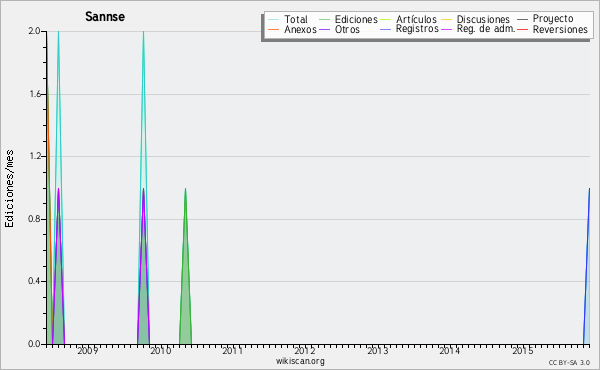Click the 2013 x-axis label
Screen dimensions: 600x370
378,350
